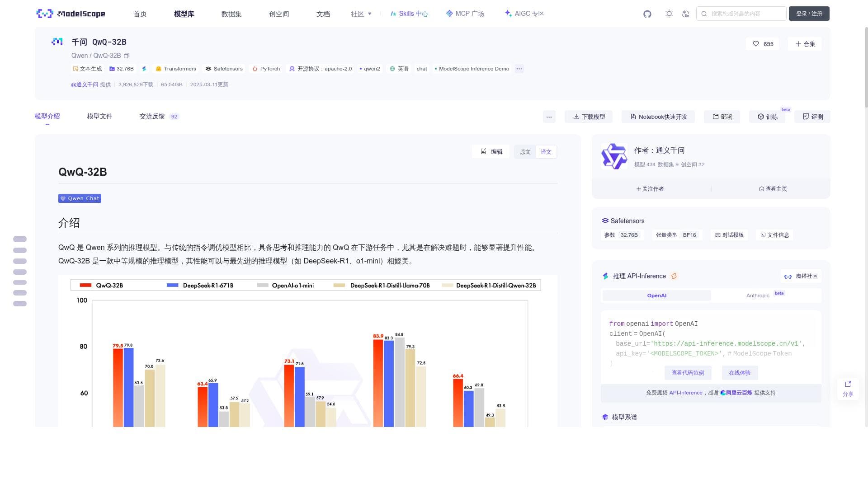The width and height of the screenshot is (868, 488).
Task: Select the Anthropic API tab
Action: click(x=758, y=296)
